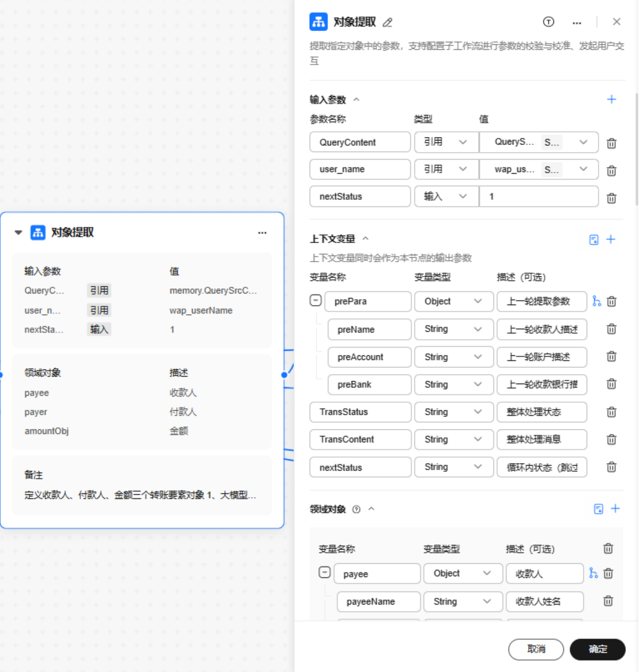Click the help icon next to 领域对象
Screen dimensions: 639x672
[x=357, y=509]
